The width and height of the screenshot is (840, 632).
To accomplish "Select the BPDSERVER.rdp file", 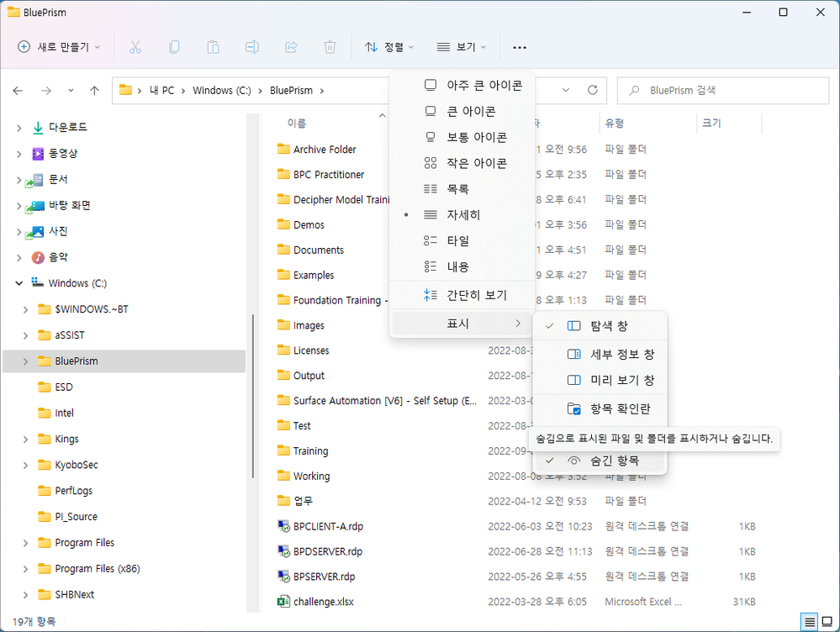I will 327,551.
